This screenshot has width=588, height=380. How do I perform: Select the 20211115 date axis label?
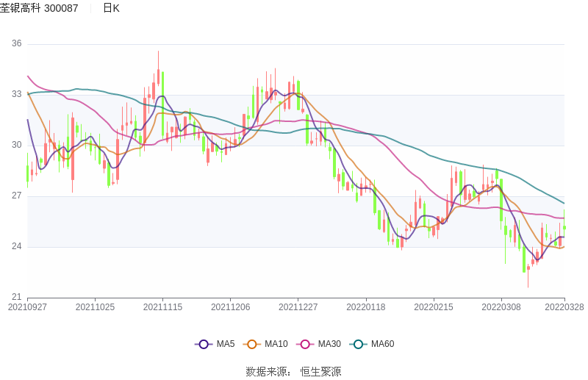coord(162,307)
